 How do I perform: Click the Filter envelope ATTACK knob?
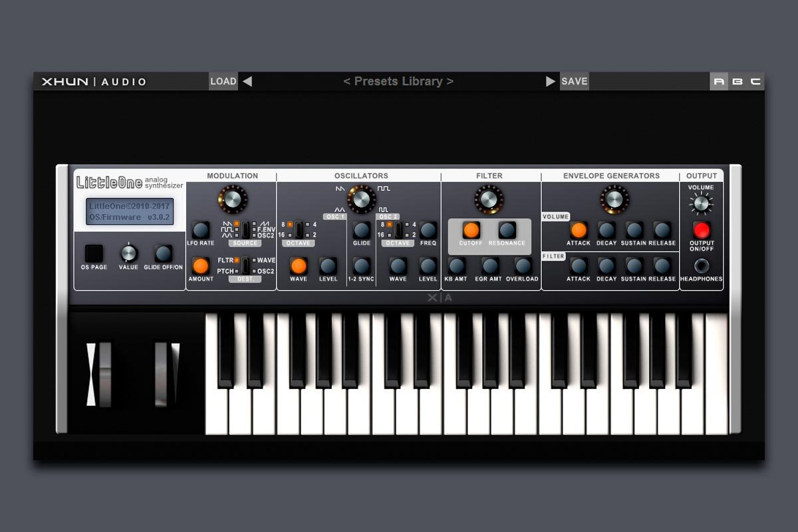[579, 266]
